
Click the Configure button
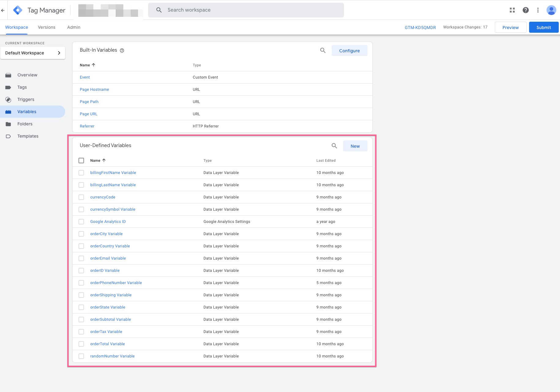pos(349,50)
